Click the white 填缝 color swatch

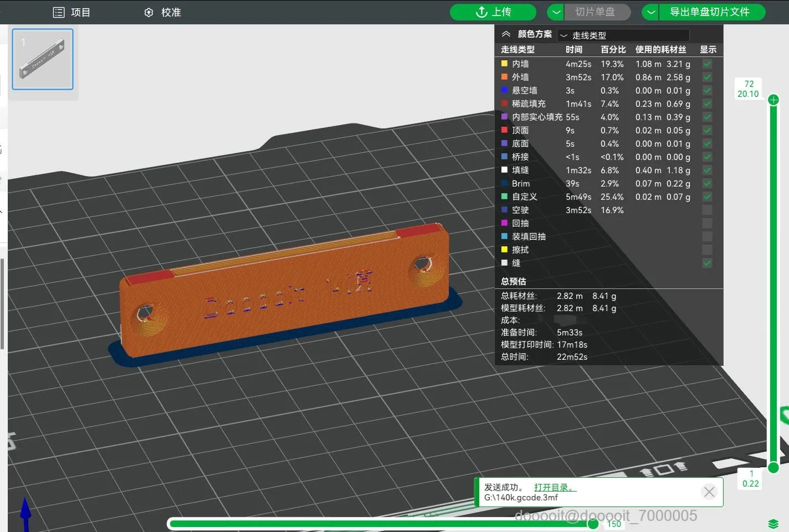coord(504,170)
